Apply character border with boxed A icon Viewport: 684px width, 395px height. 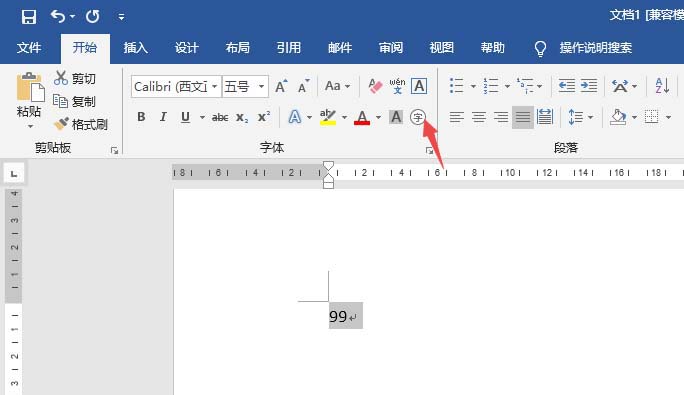(419, 86)
